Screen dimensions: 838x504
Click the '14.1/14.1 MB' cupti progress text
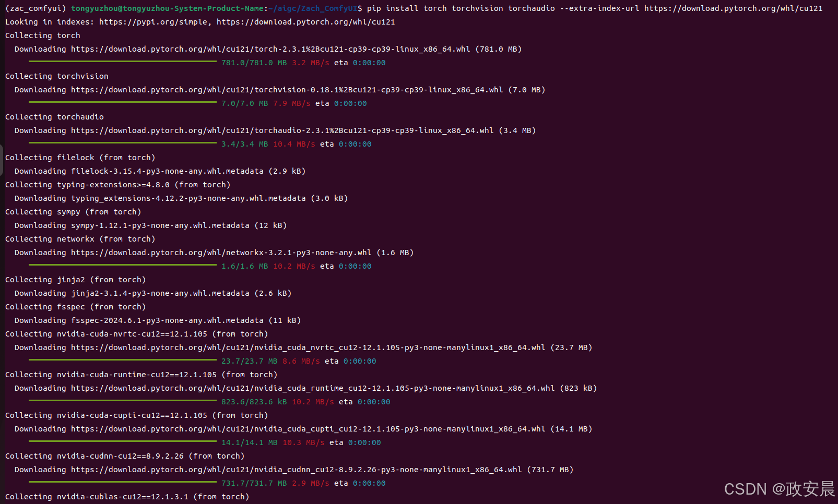pos(250,442)
